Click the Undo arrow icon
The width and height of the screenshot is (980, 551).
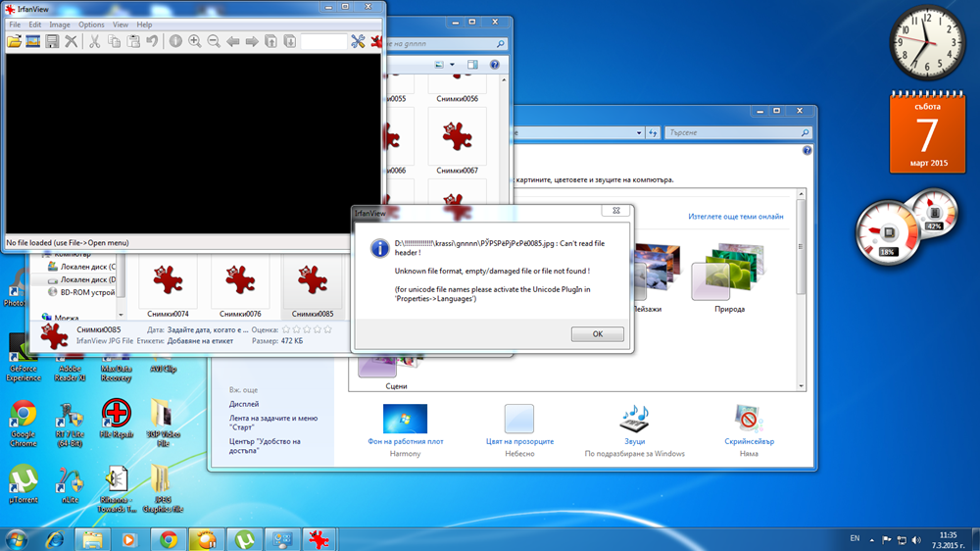[152, 42]
